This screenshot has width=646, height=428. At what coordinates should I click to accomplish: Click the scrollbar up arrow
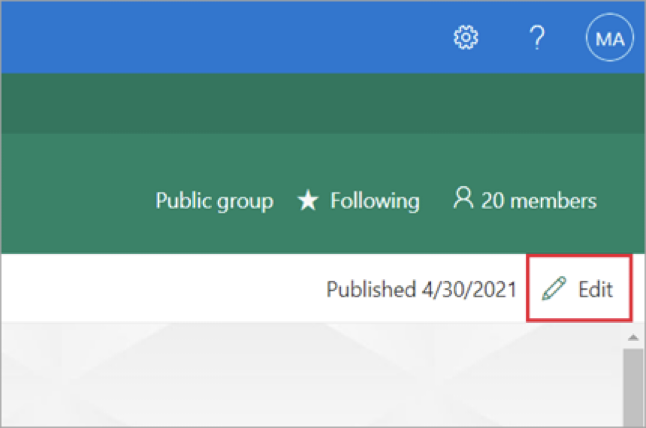(x=632, y=337)
